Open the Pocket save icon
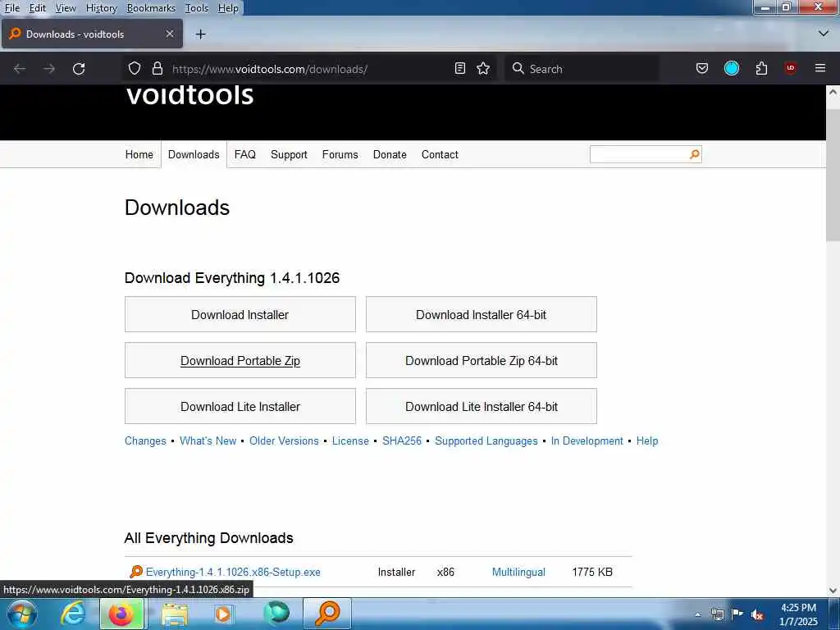 coord(702,69)
